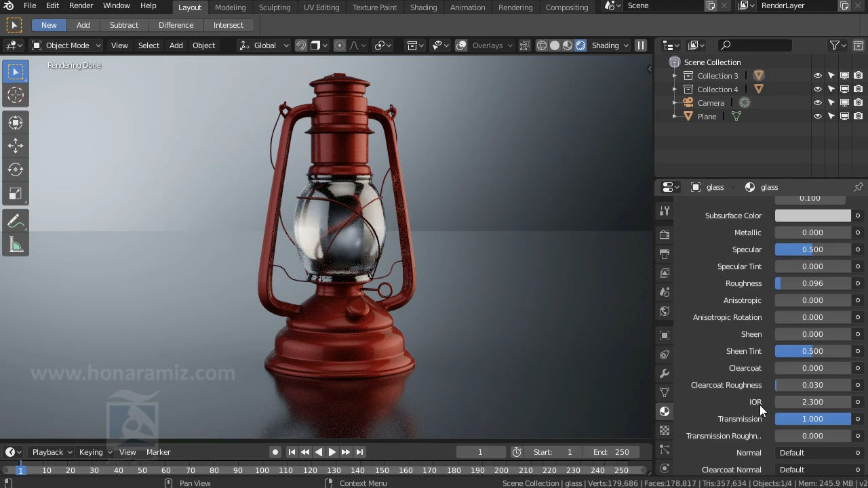Switch to the UV Editing workspace tab

pyautogui.click(x=321, y=7)
